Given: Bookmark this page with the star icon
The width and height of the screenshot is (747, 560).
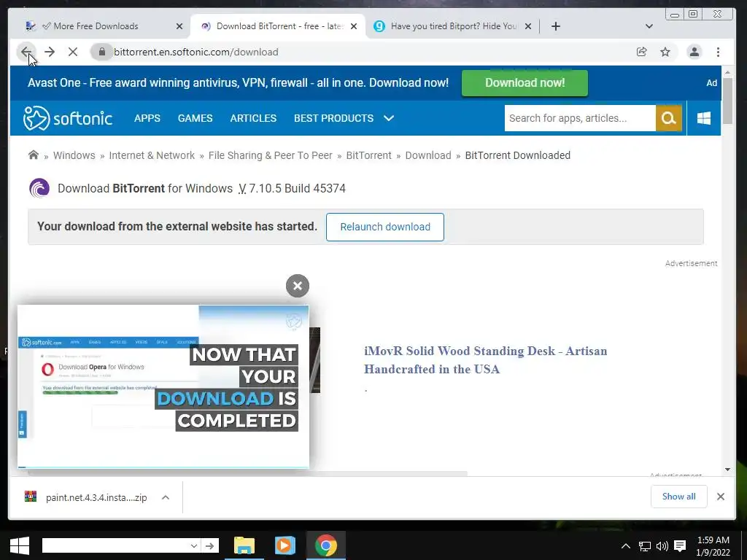Looking at the screenshot, I should [665, 52].
